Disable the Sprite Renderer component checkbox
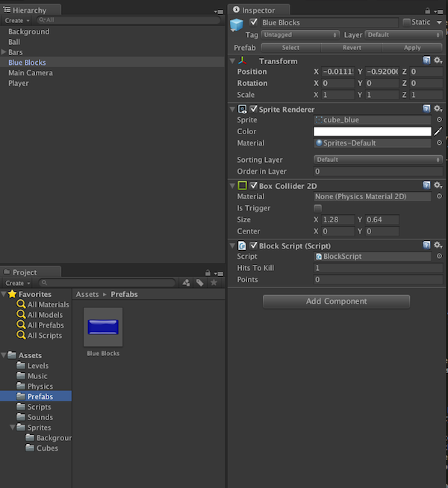Screen dimensions: 448x488 pyautogui.click(x=254, y=109)
